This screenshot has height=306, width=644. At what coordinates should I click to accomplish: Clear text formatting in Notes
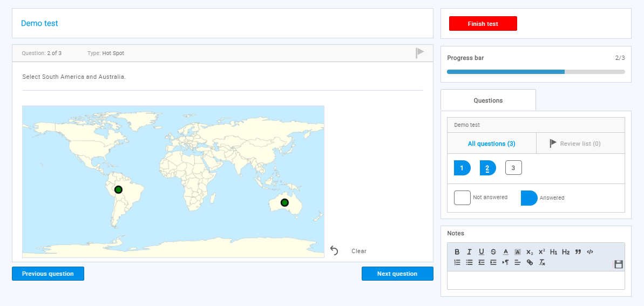[542, 262]
